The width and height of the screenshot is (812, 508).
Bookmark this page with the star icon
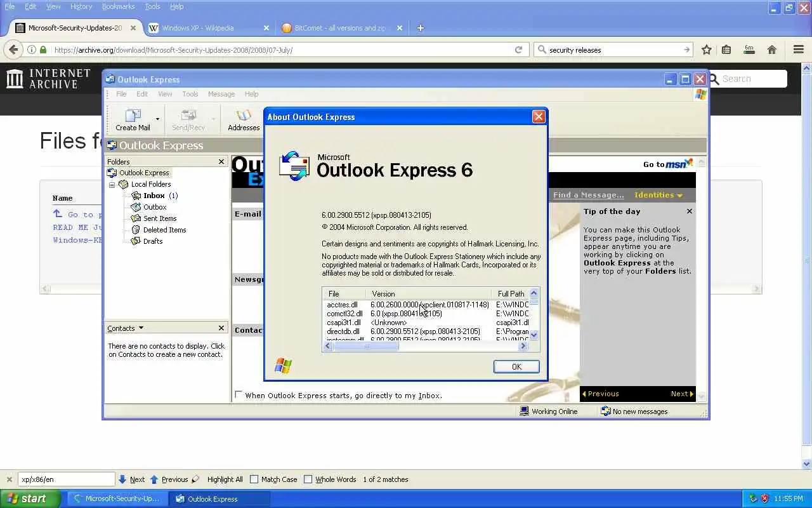[706, 50]
